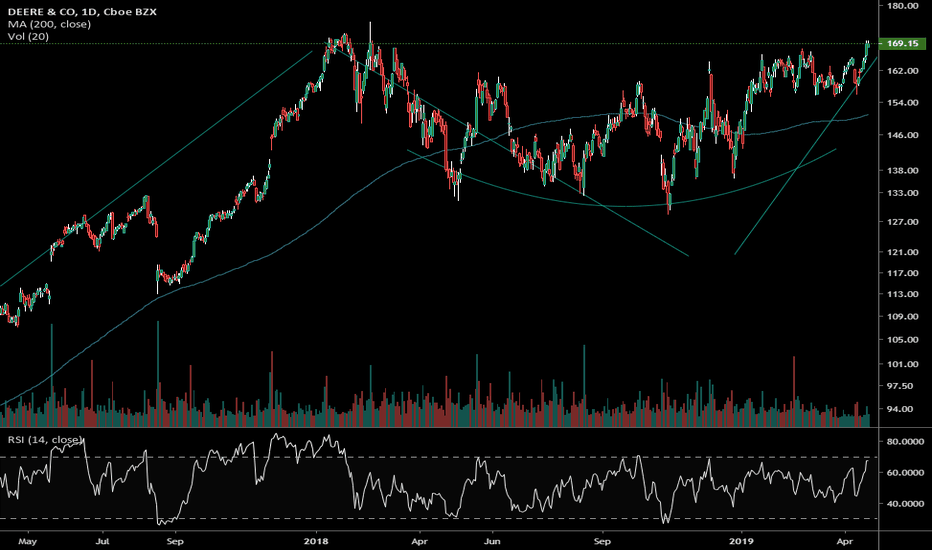The width and height of the screenshot is (932, 550).
Task: Click the 162.00 price axis label
Action: 903,71
